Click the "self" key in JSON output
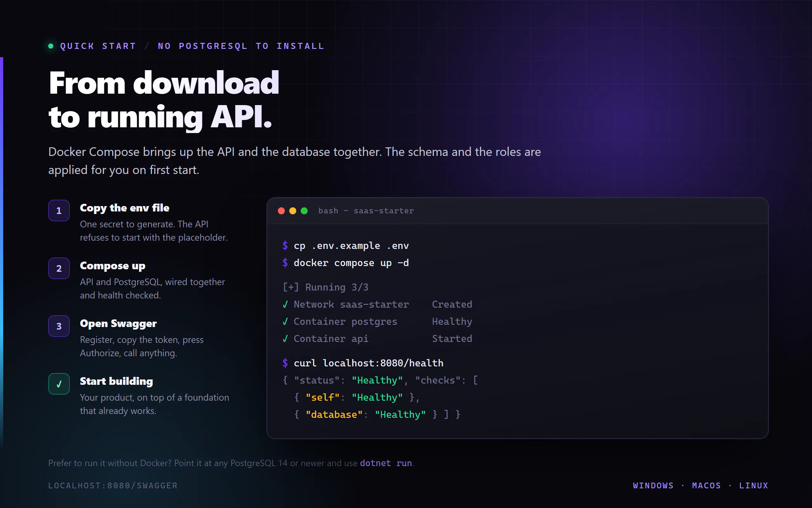Viewport: 812px width, 508px height. click(323, 397)
